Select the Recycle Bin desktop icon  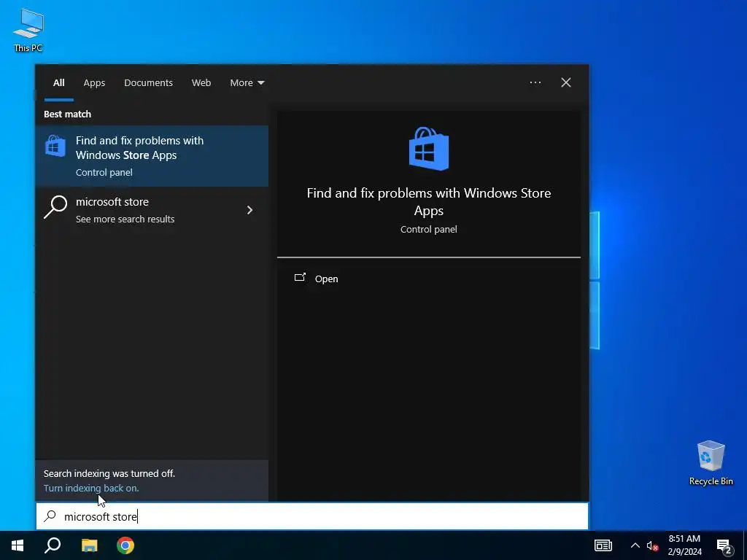pos(711,463)
